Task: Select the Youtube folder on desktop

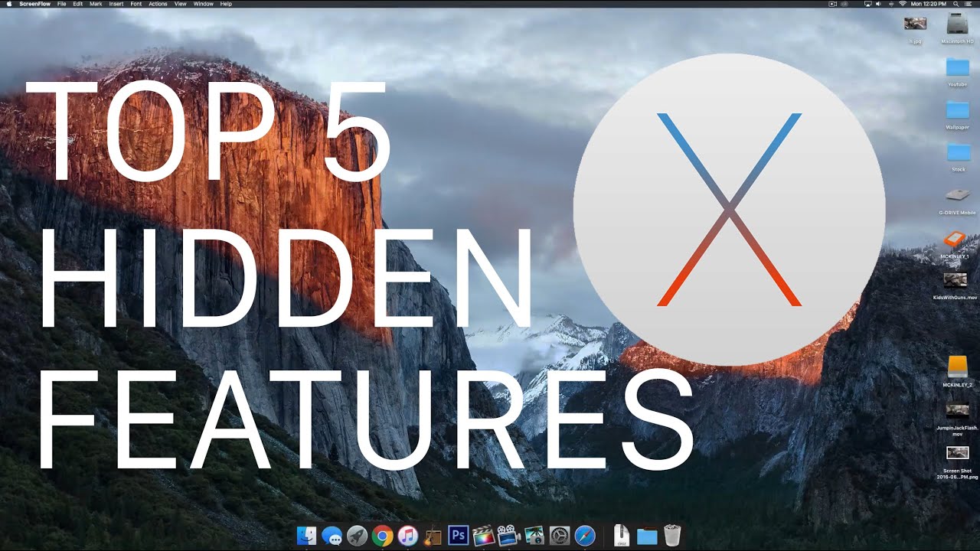Action: point(958,67)
